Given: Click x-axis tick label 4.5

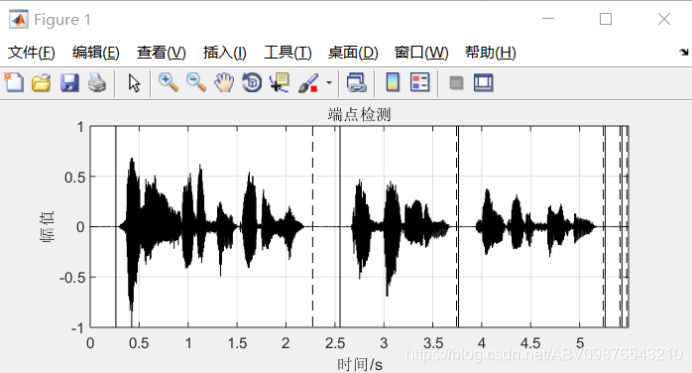Looking at the screenshot, I should click(530, 343).
